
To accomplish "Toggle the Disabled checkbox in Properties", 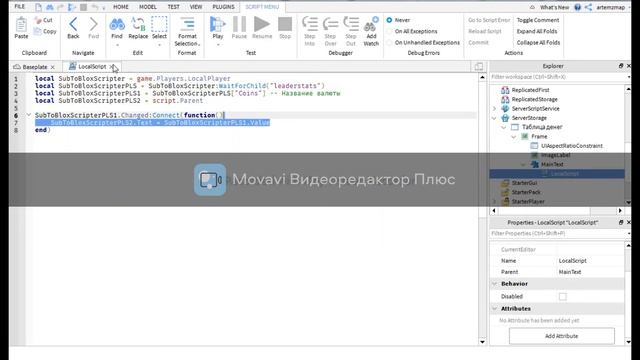I will coord(563,297).
